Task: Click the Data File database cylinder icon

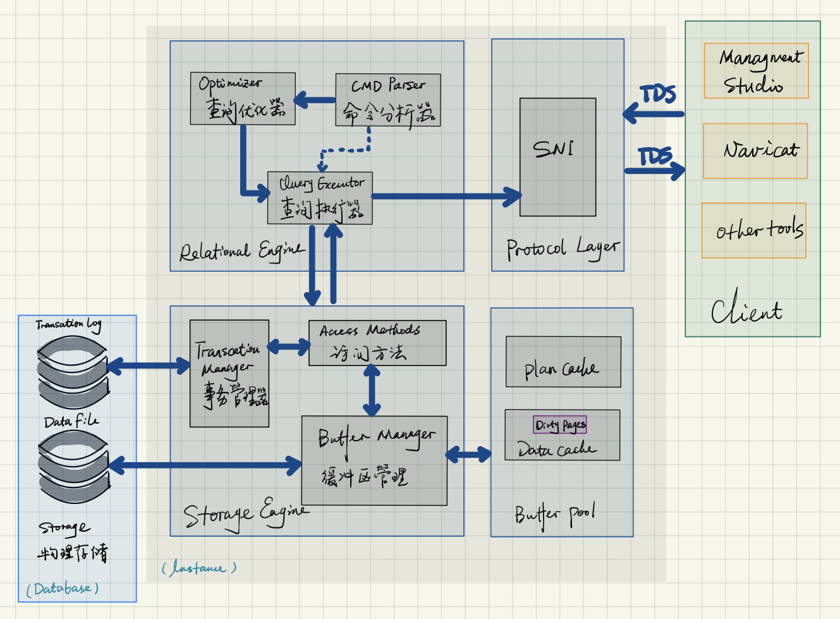Action: 73,467
